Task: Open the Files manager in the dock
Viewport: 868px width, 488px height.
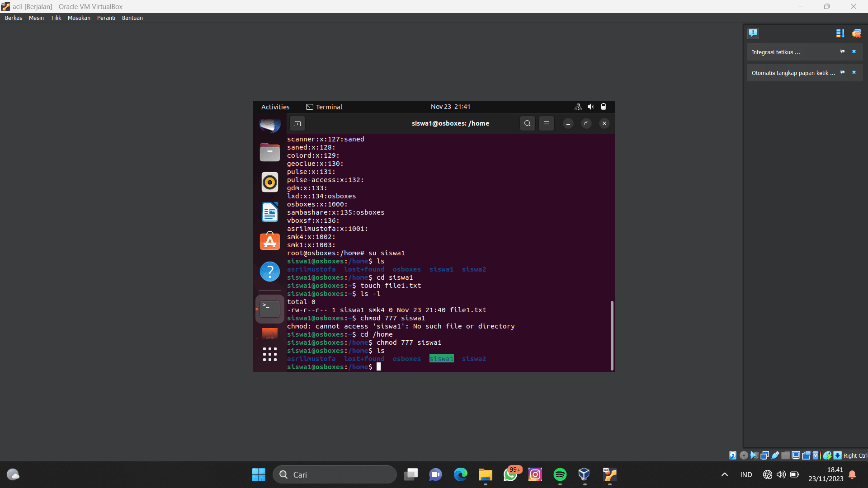Action: coord(270,152)
